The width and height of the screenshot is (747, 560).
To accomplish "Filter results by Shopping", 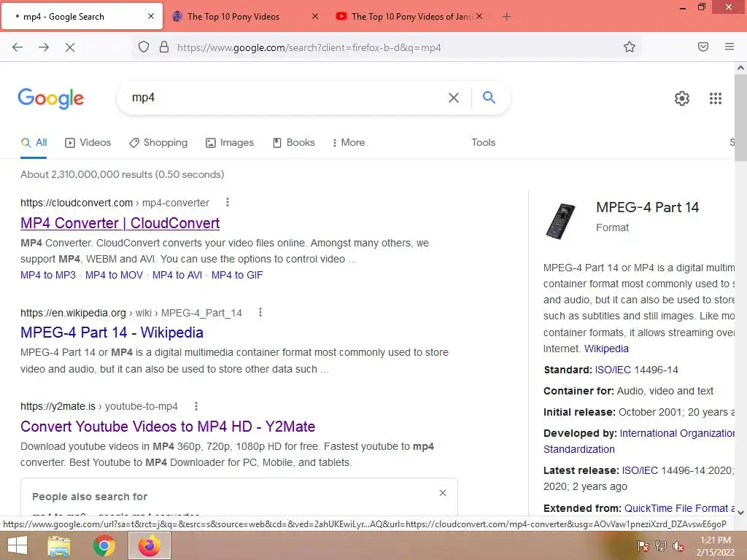I will pyautogui.click(x=158, y=142).
